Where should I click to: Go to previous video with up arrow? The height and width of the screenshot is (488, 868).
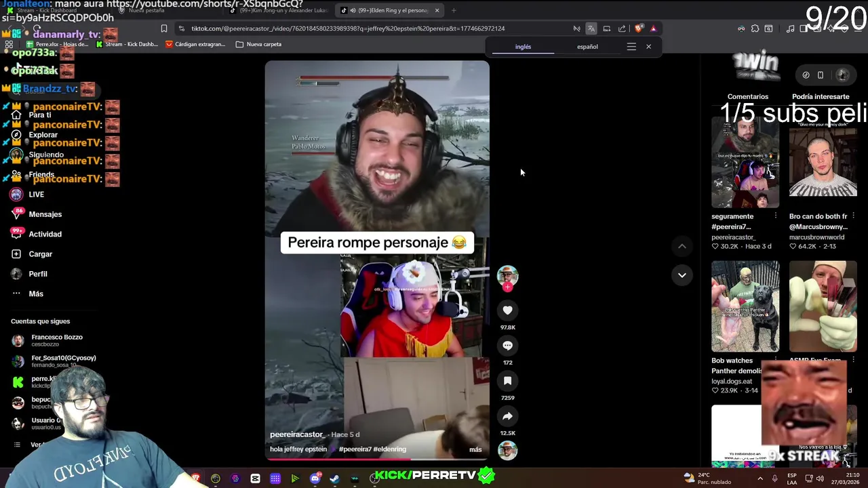[682, 246]
